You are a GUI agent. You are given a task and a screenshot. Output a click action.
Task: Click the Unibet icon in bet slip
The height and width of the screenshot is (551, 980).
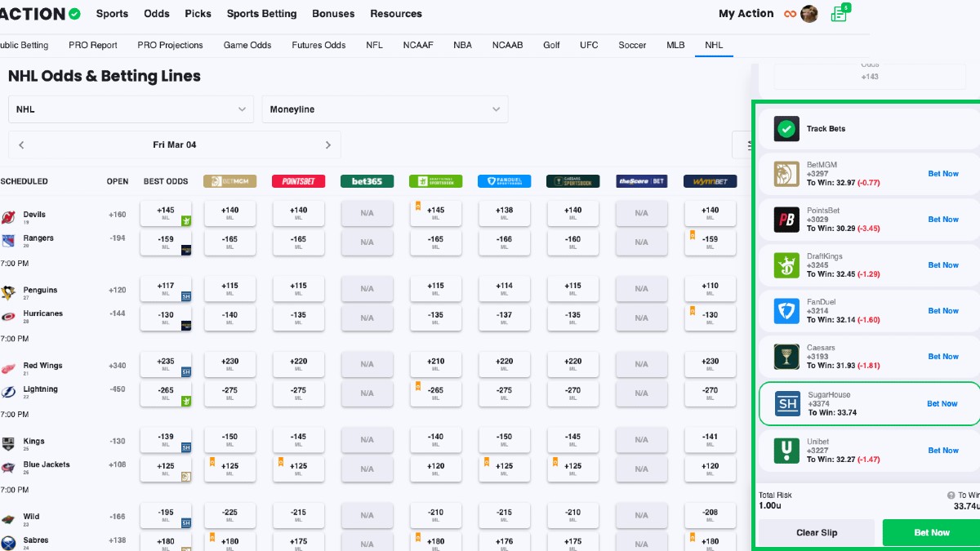[786, 450]
